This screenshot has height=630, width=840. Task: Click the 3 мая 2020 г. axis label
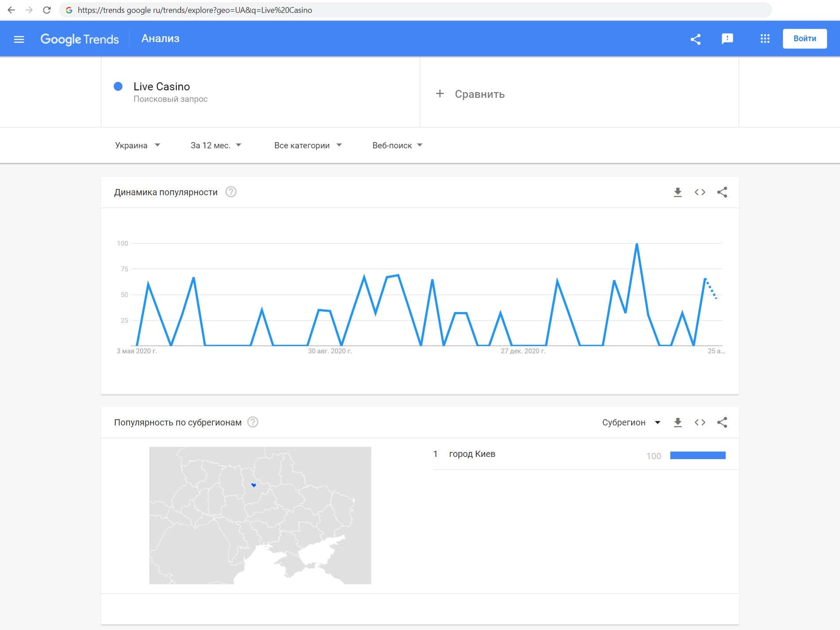(137, 351)
